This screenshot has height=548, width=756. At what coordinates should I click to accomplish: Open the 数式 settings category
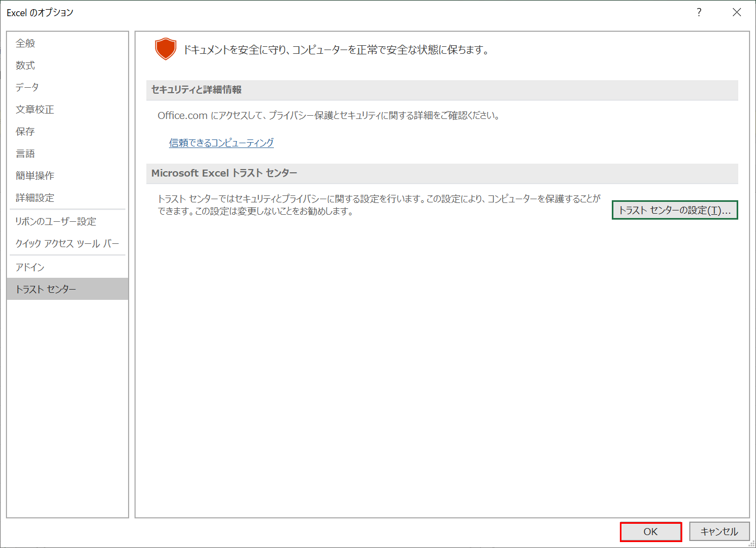coord(25,65)
